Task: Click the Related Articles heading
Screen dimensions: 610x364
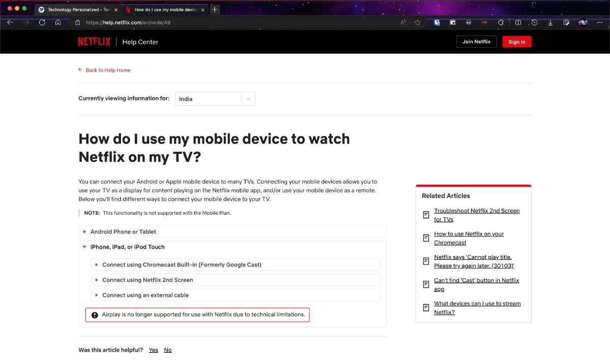Action: tap(446, 195)
